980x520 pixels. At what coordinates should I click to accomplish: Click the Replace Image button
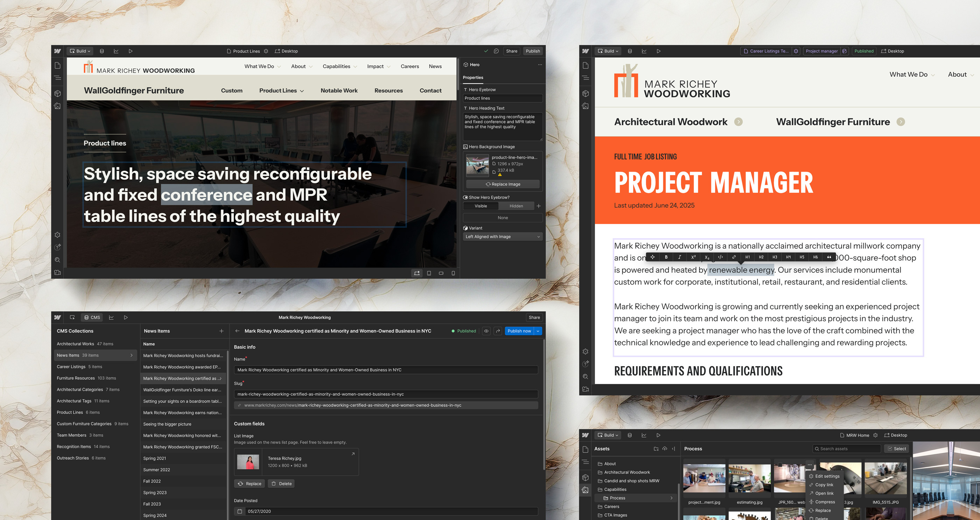click(503, 184)
